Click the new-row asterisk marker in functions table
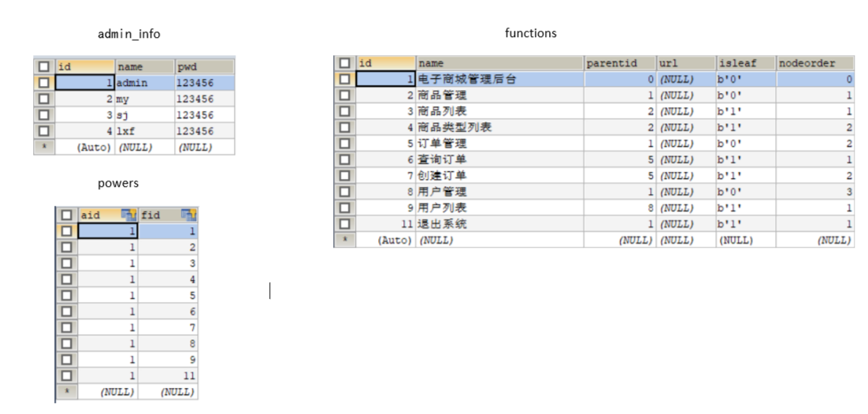Screen dimensions: 868x414 [x=344, y=240]
